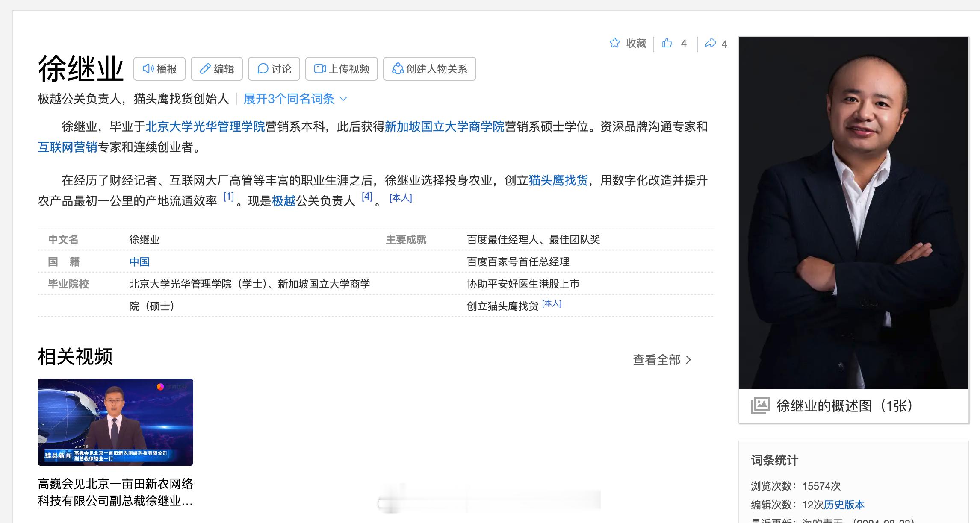Click the star favorite icon
This screenshot has height=523, width=980.
pyautogui.click(x=614, y=43)
